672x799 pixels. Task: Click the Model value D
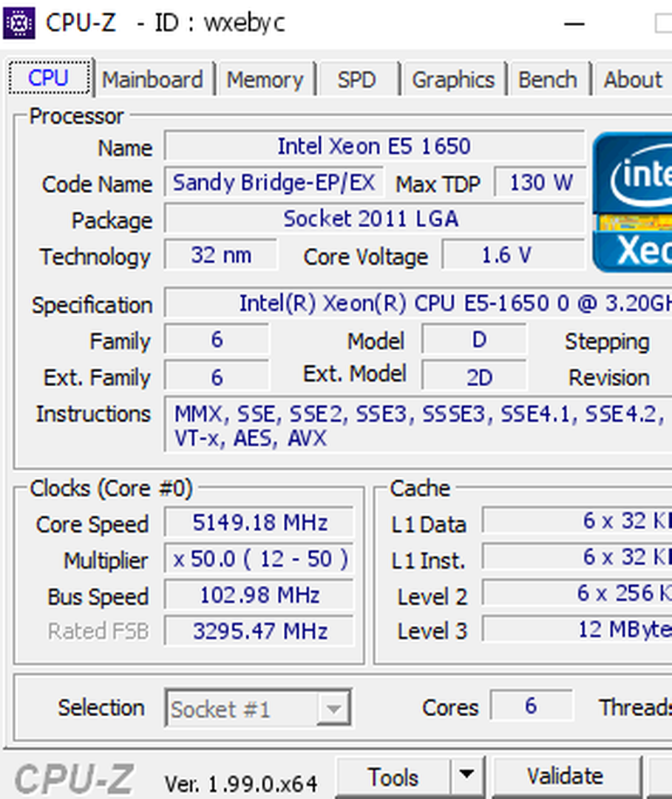pos(475,340)
